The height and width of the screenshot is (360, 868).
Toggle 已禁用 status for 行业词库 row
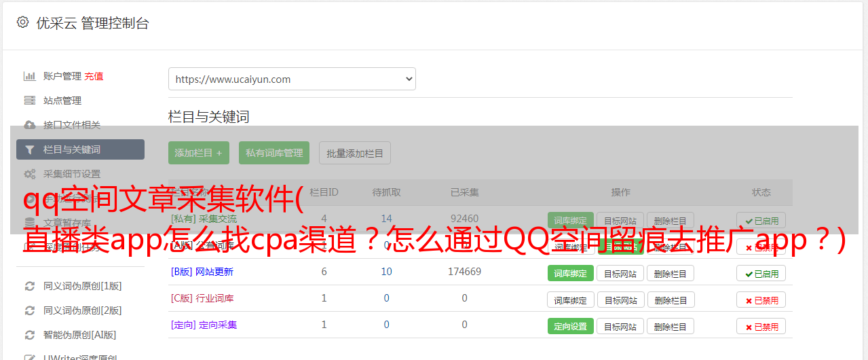point(761,300)
